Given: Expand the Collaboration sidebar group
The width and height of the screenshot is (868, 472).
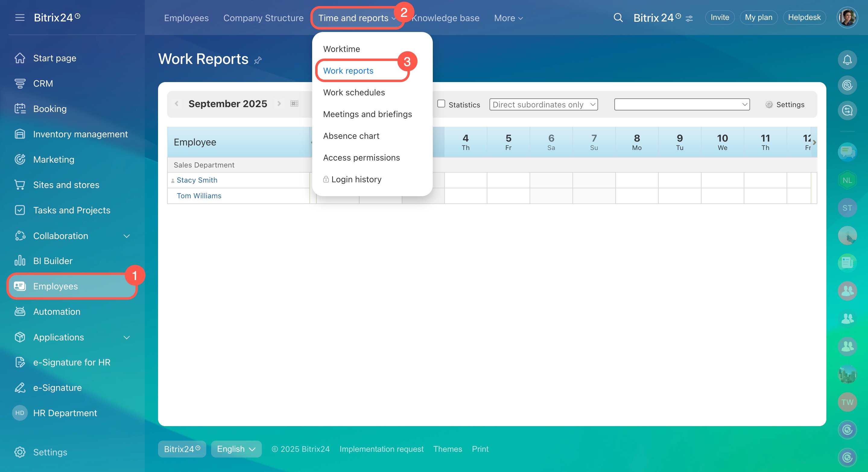Looking at the screenshot, I should coord(127,236).
